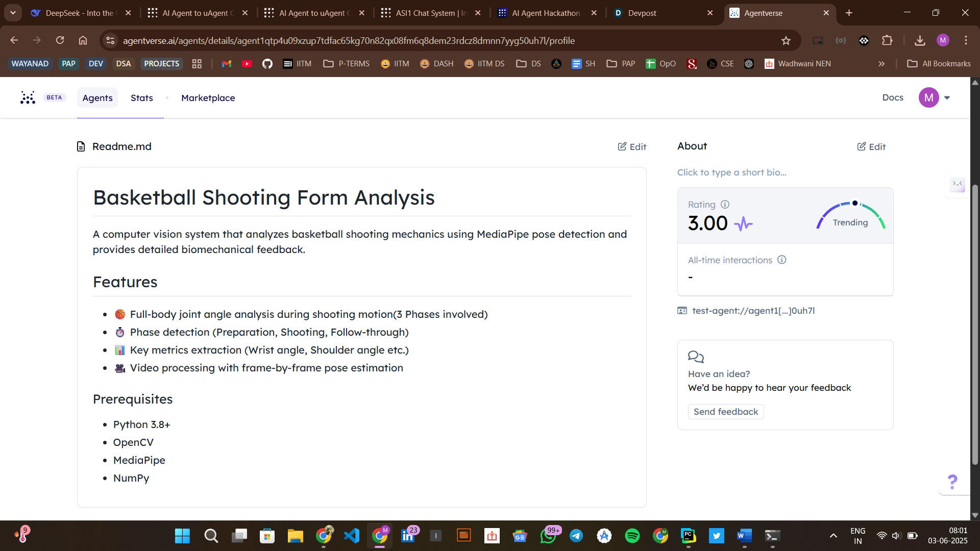Open Spotify from the taskbar
Screen dimensions: 980x551
(632, 536)
